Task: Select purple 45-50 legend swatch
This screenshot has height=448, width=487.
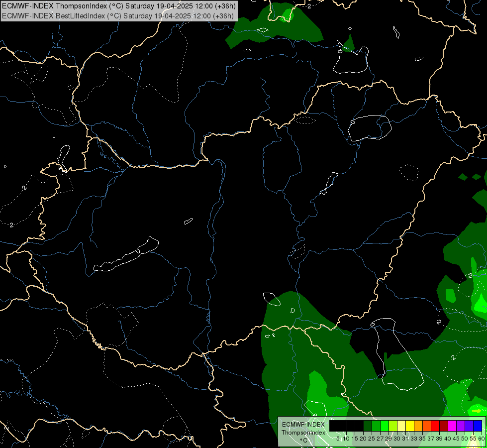Action: 461,426
